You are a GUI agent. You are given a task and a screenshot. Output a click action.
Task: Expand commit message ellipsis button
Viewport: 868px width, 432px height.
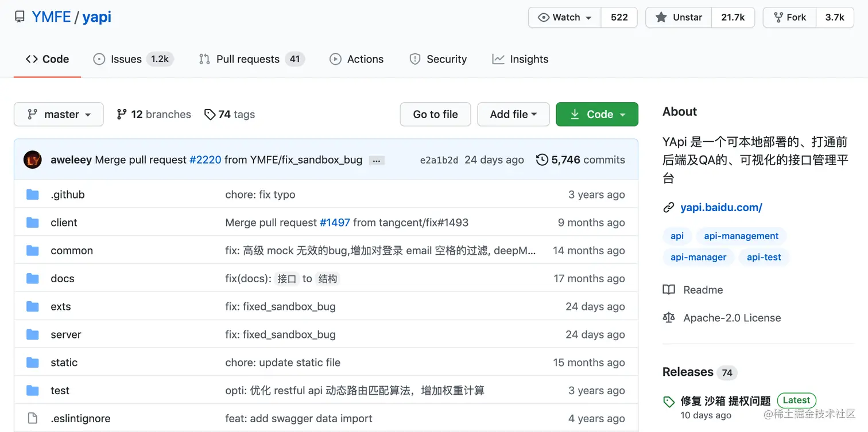[x=377, y=161]
